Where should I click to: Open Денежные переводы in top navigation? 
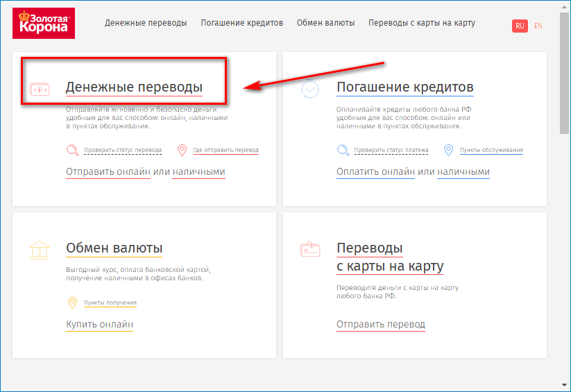click(146, 23)
